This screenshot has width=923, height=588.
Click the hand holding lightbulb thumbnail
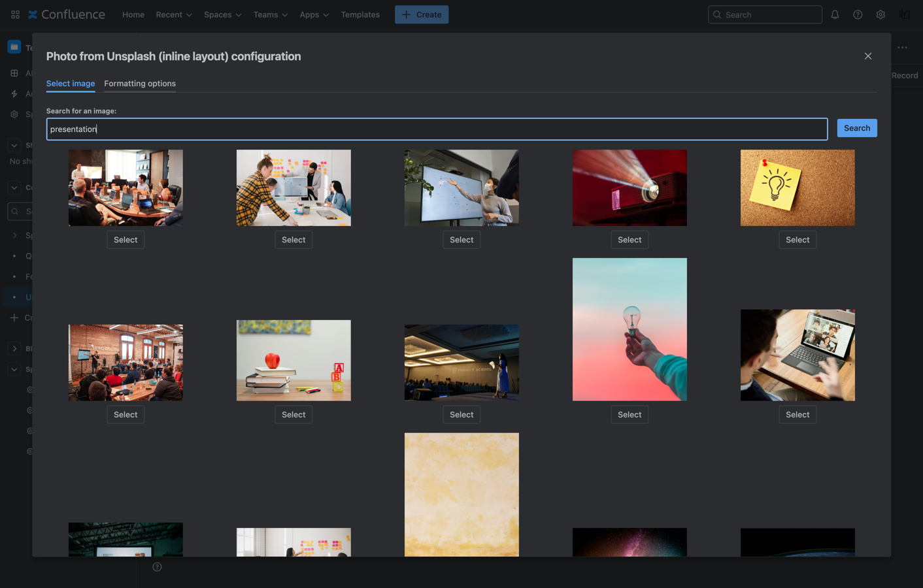(629, 329)
